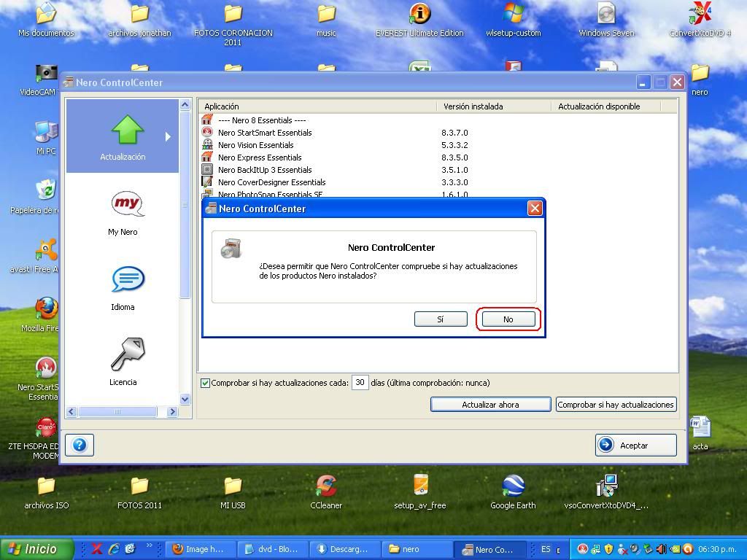Click the Actualizar ahora button

(x=491, y=404)
